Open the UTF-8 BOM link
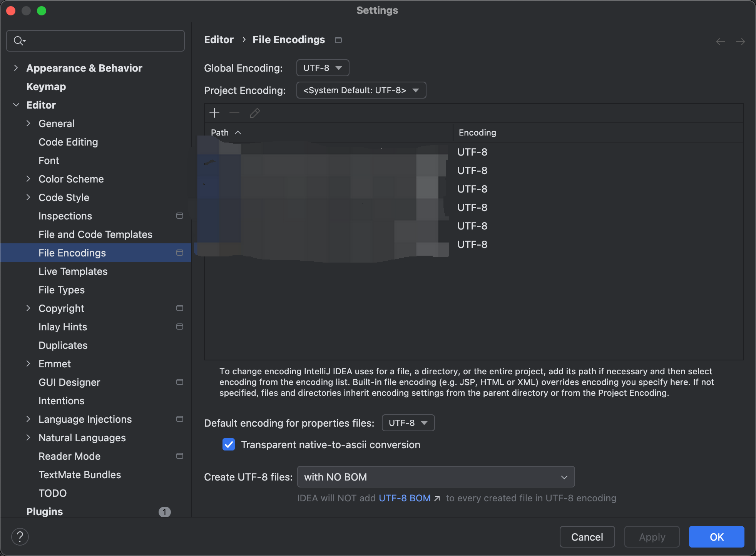 point(405,498)
